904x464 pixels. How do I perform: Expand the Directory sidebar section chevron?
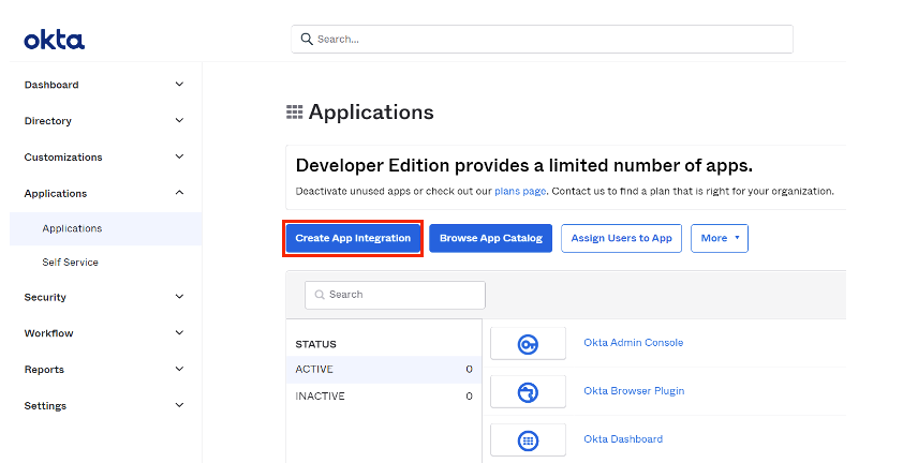pos(179,120)
